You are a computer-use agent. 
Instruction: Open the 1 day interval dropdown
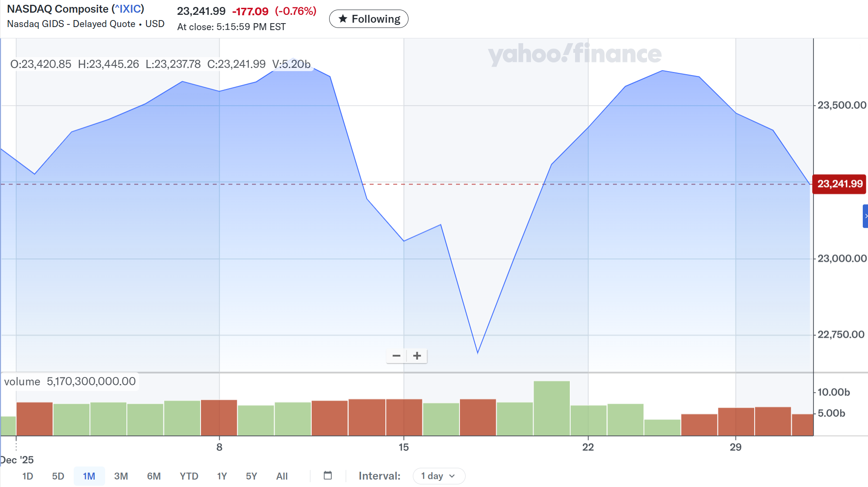click(439, 476)
